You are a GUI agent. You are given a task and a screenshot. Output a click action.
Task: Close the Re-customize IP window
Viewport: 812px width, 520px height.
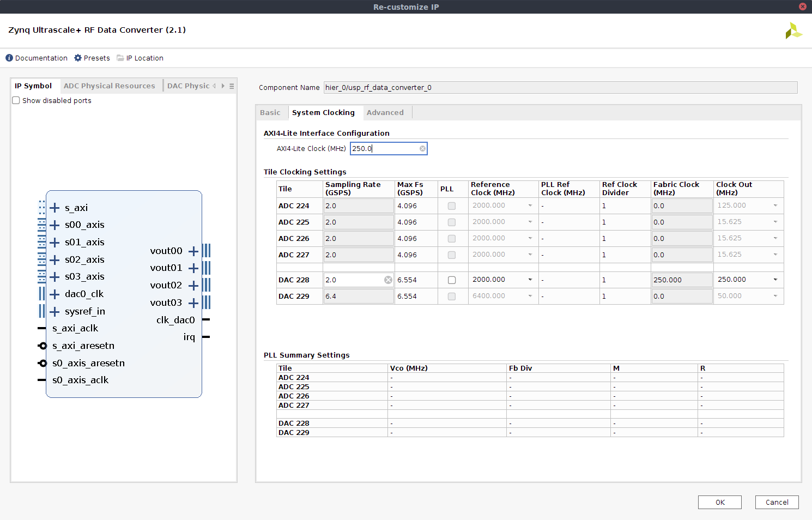coord(803,7)
